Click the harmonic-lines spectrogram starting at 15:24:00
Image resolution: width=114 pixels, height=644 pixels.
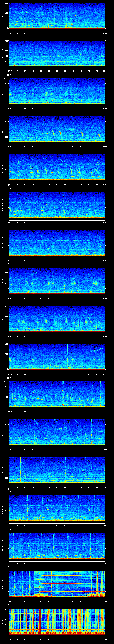[x=57, y=584]
